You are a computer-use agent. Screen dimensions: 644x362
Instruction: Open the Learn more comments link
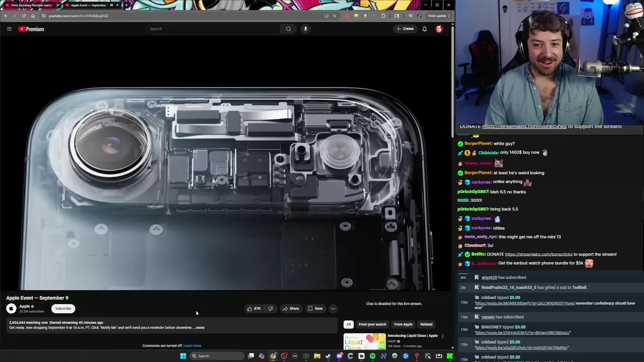point(192,345)
